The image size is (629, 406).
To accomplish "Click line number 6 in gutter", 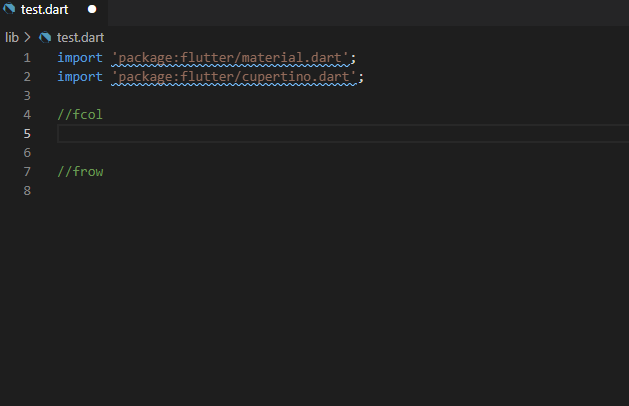I will [27, 153].
